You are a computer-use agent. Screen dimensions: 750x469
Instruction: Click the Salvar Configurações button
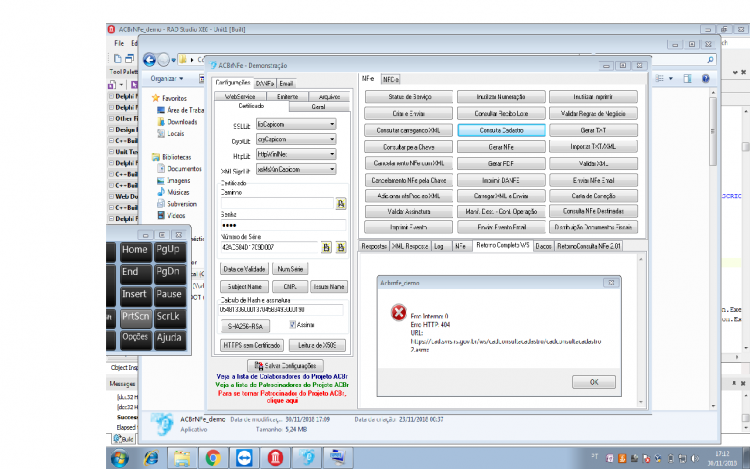click(x=285, y=366)
